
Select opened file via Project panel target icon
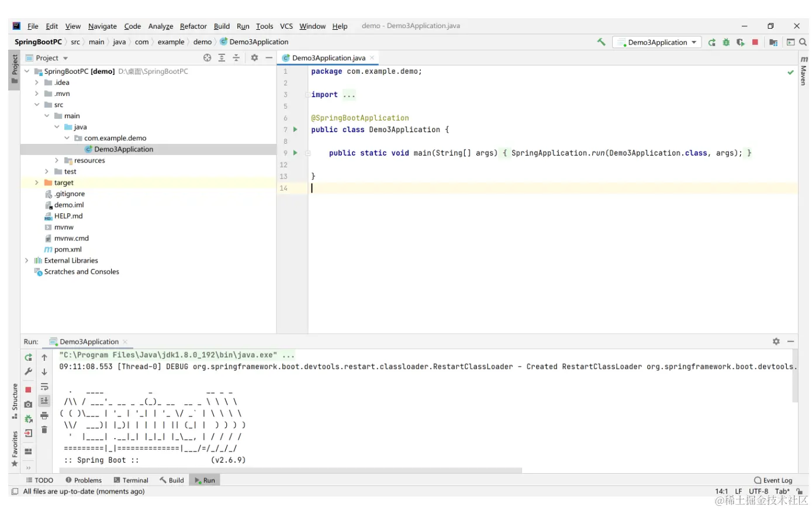(207, 58)
